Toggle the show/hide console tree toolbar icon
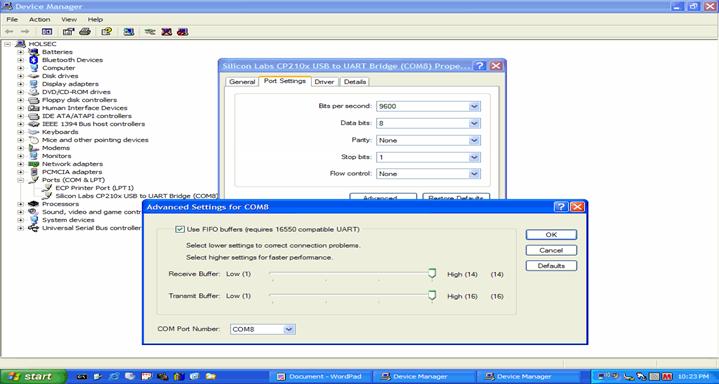Image resolution: width=719 pixels, height=384 pixels. [x=47, y=32]
